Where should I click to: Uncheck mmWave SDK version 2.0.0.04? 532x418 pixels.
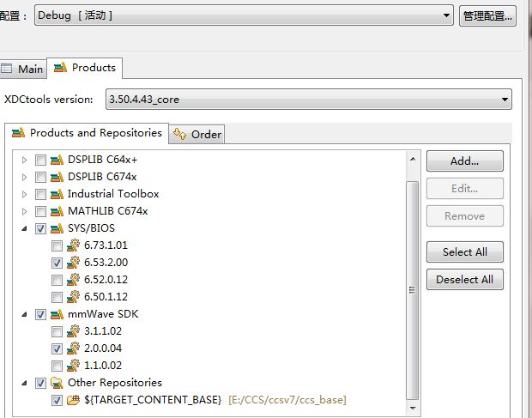pos(57,348)
